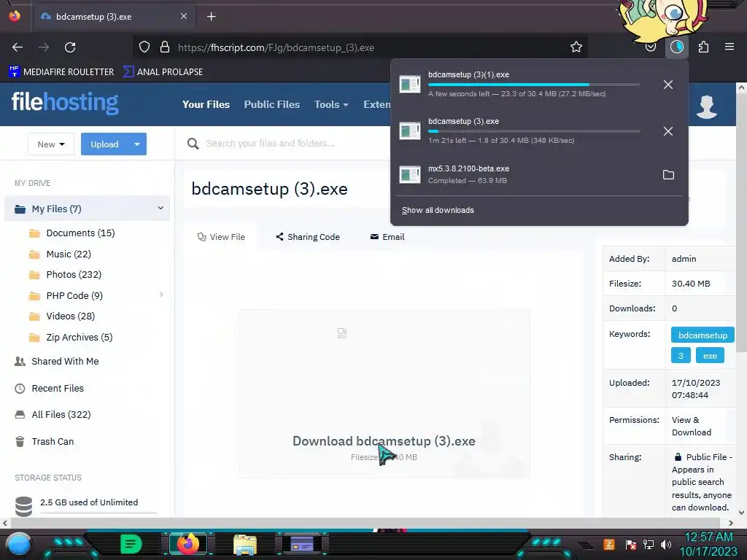Image resolution: width=747 pixels, height=560 pixels.
Task: Reload the page with the refresh icon
Action: point(70,47)
